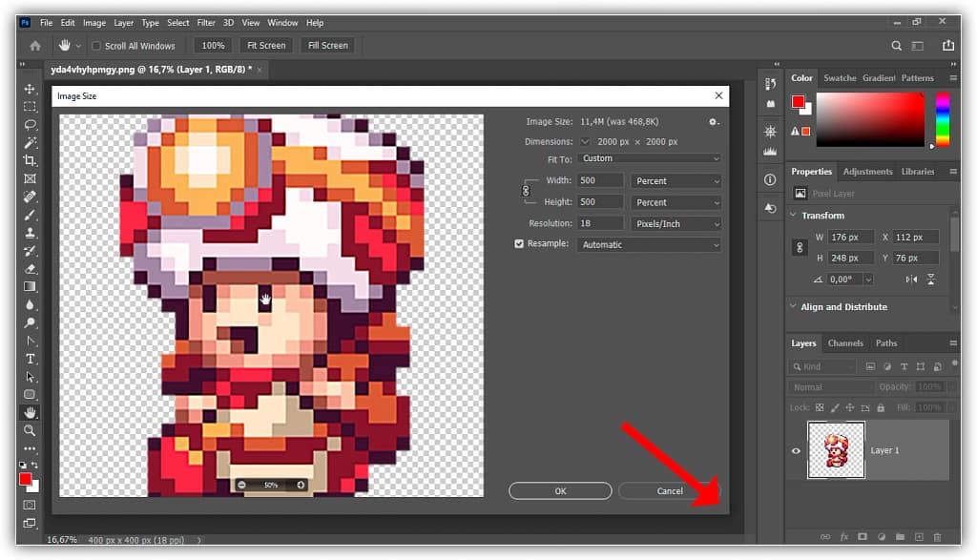Select the Eraser tool

30,269
